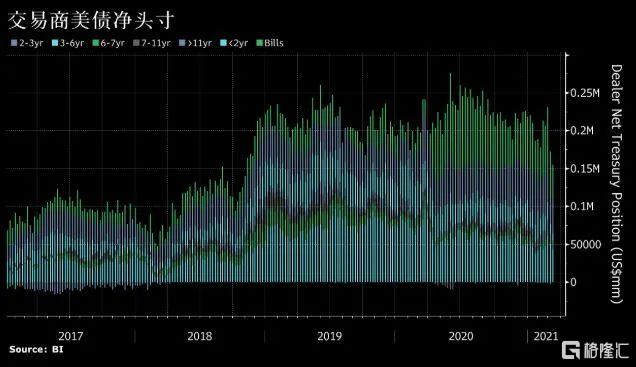Click the 0.1M y-axis label
636x367 pixels.
582,206
